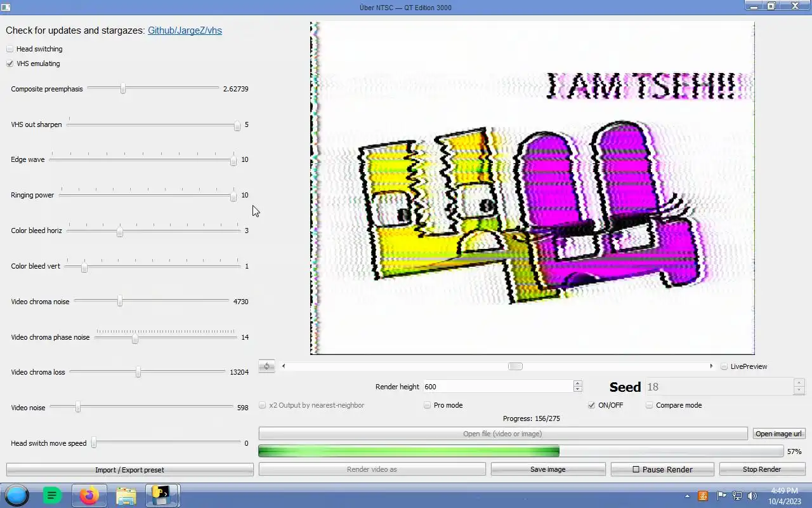Click the Seed value field
The image size is (812, 508).
point(719,387)
